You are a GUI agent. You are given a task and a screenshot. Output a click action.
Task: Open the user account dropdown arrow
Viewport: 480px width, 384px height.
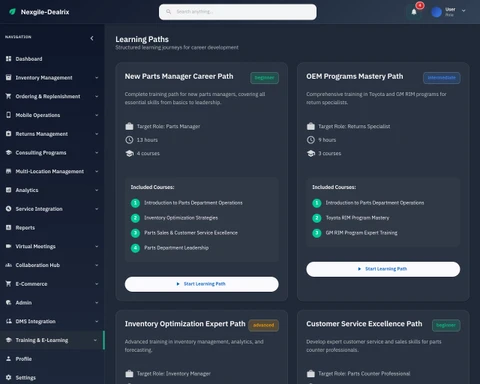coord(463,11)
